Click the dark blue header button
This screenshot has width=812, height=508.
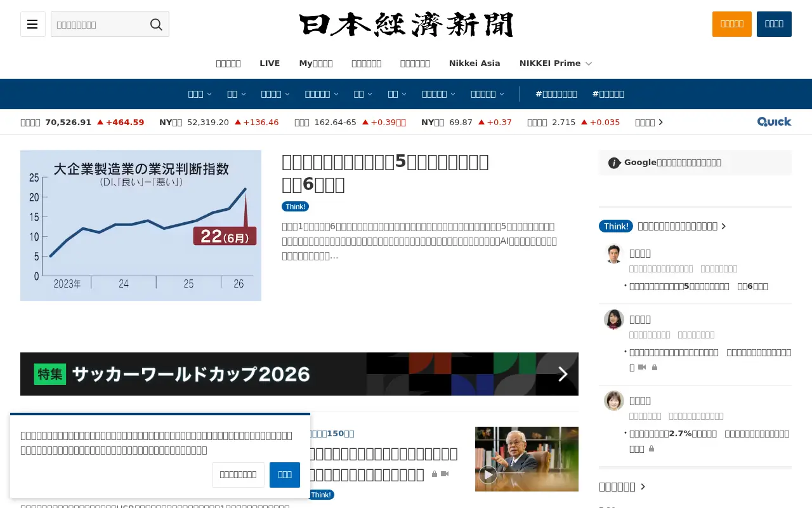pos(774,24)
